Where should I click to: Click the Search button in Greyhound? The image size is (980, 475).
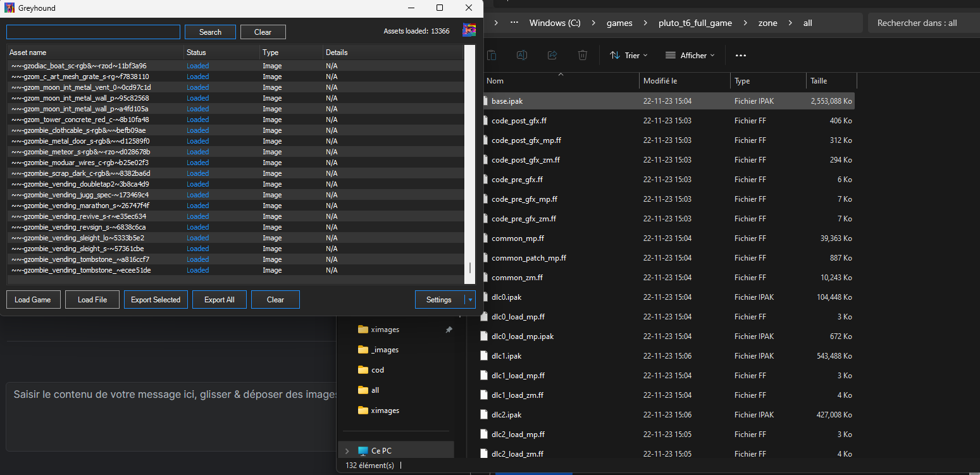(210, 32)
